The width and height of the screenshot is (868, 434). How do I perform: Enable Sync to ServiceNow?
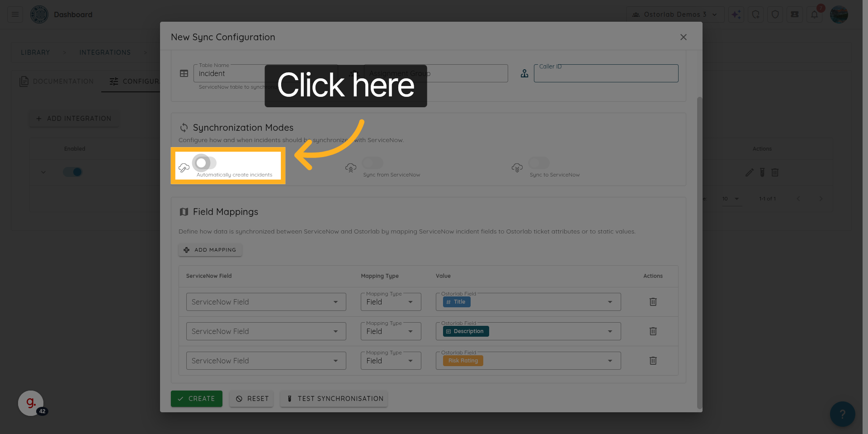click(538, 163)
